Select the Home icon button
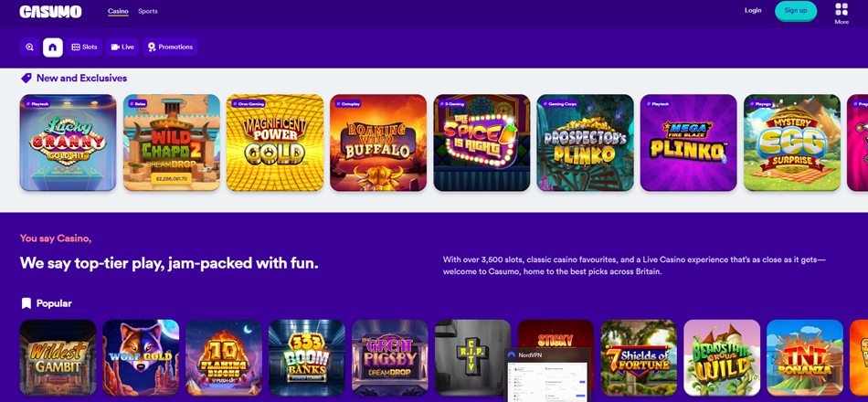Viewport: 868px width, 402px height. 53,48
